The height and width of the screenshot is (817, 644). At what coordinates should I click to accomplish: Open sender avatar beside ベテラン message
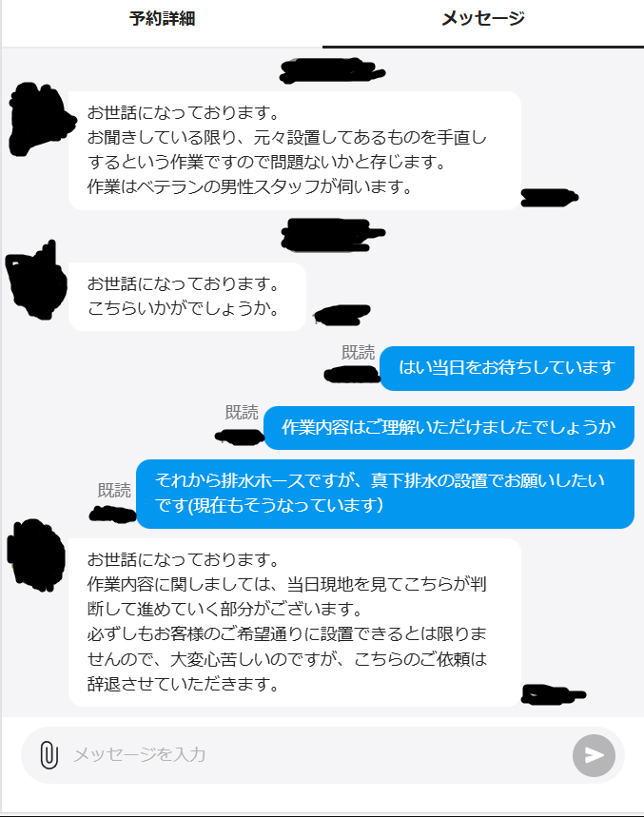41,119
